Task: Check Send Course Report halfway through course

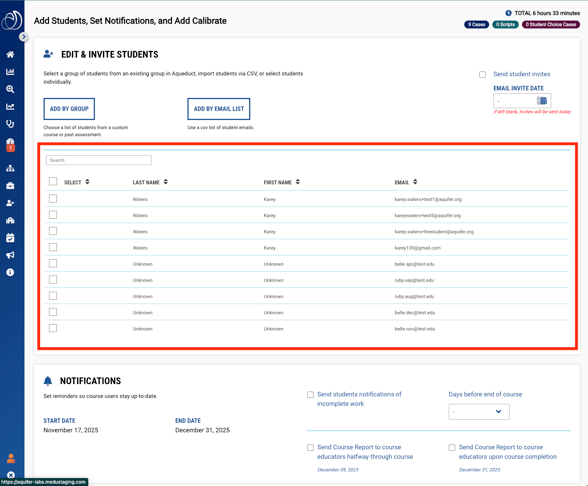Action: pyautogui.click(x=310, y=447)
